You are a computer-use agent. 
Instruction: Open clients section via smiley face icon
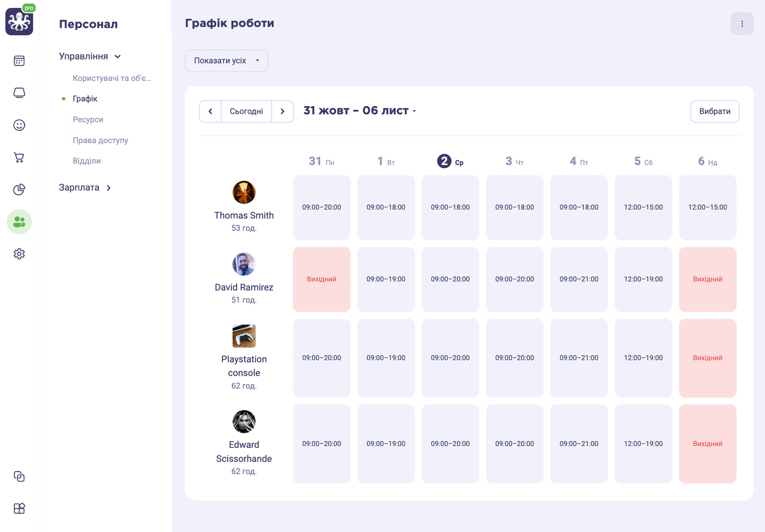point(19,125)
